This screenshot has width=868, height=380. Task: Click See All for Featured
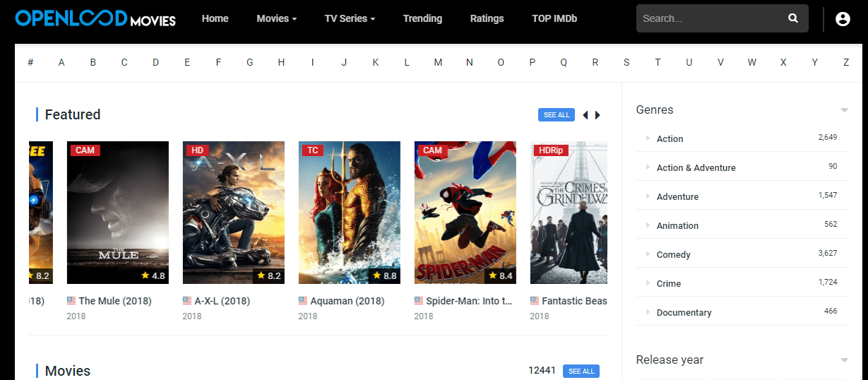(557, 115)
